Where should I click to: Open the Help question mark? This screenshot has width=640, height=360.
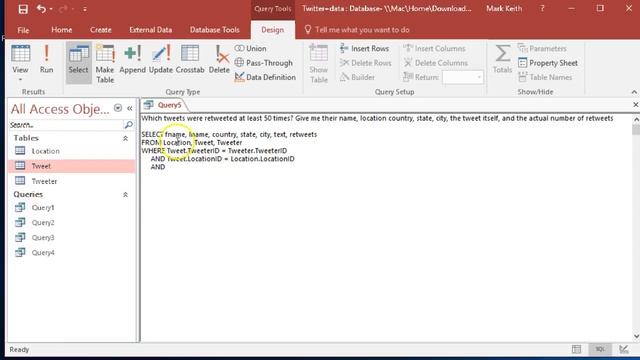(x=542, y=9)
